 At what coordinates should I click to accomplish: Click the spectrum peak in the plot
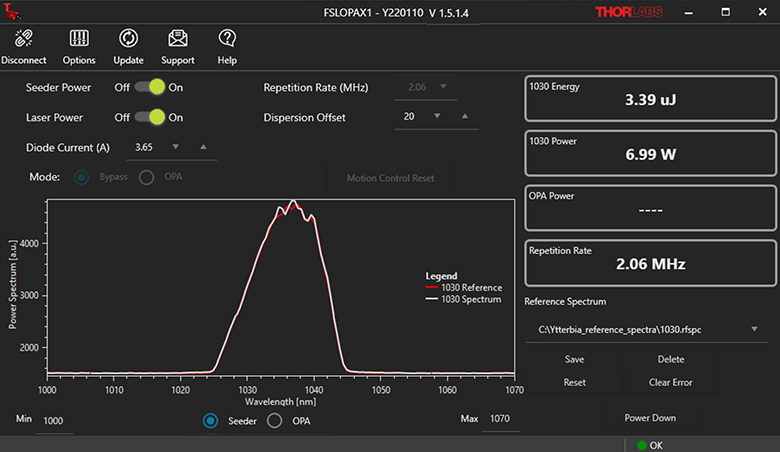coord(293,202)
